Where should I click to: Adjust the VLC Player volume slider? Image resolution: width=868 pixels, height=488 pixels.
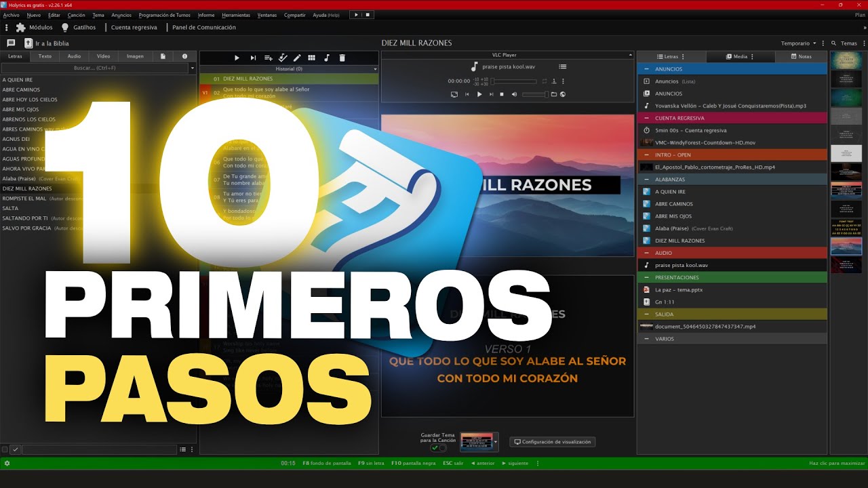tap(534, 94)
